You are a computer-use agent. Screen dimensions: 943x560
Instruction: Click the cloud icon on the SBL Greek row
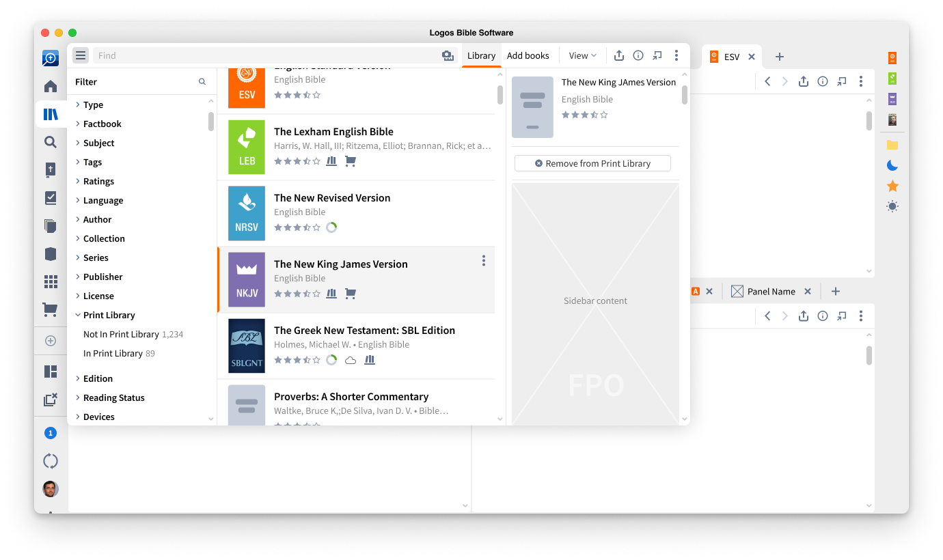351,360
